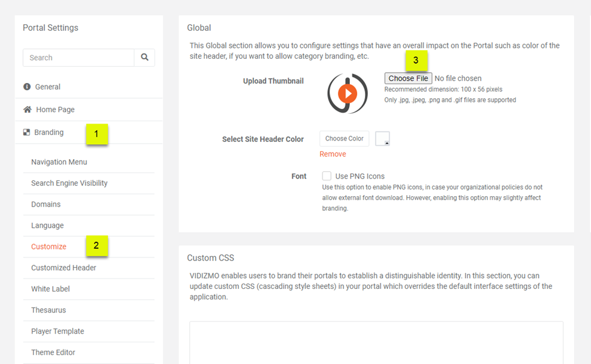Go to the Domains settings page

[x=46, y=205]
